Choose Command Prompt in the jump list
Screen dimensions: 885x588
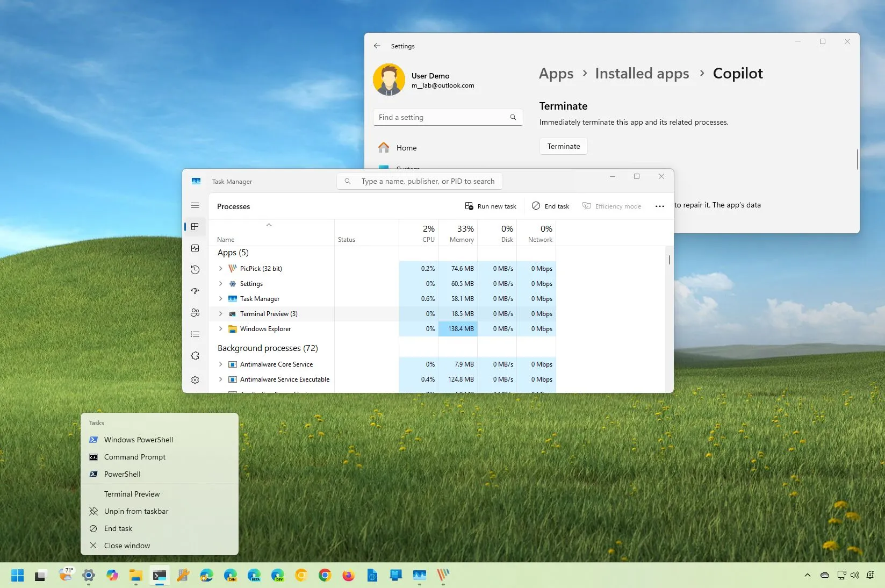click(x=160, y=457)
